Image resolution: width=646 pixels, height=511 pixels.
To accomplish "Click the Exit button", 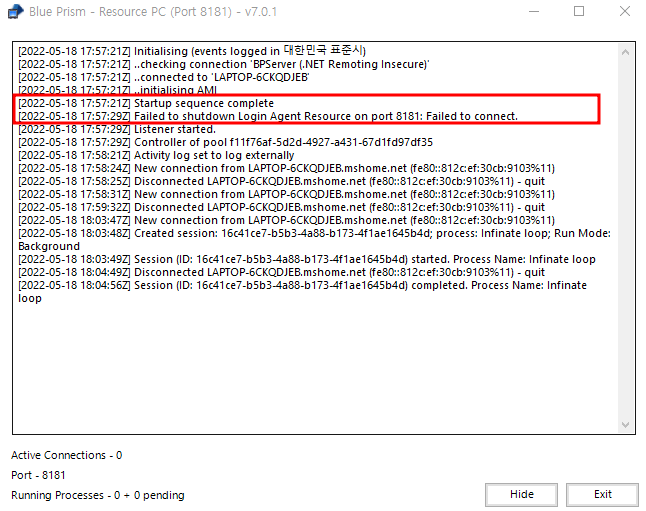I will 602,495.
